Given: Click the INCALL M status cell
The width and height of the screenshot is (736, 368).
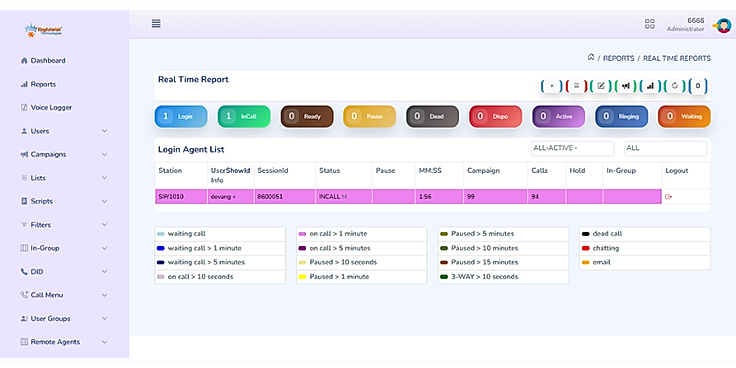Looking at the screenshot, I should (x=344, y=197).
